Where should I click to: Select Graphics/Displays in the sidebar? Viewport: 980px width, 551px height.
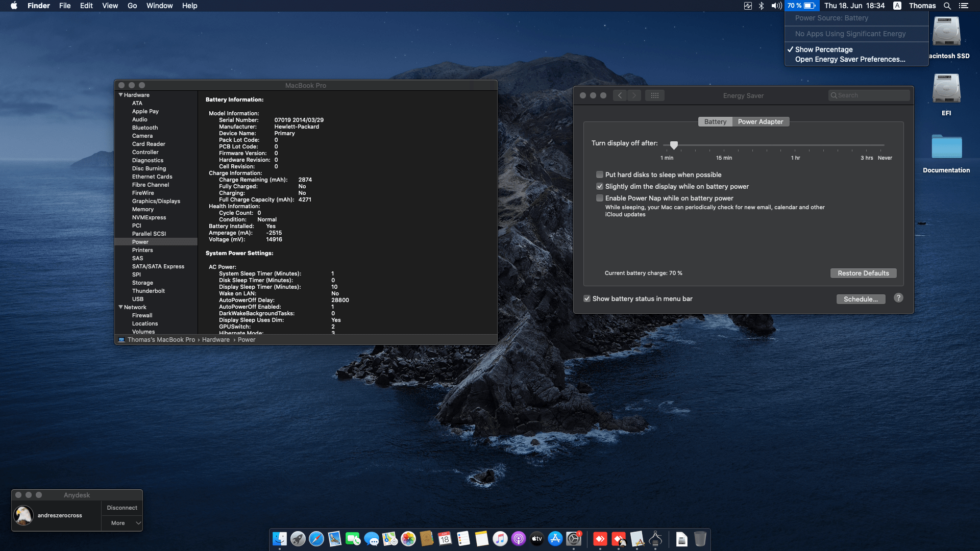[x=156, y=201]
